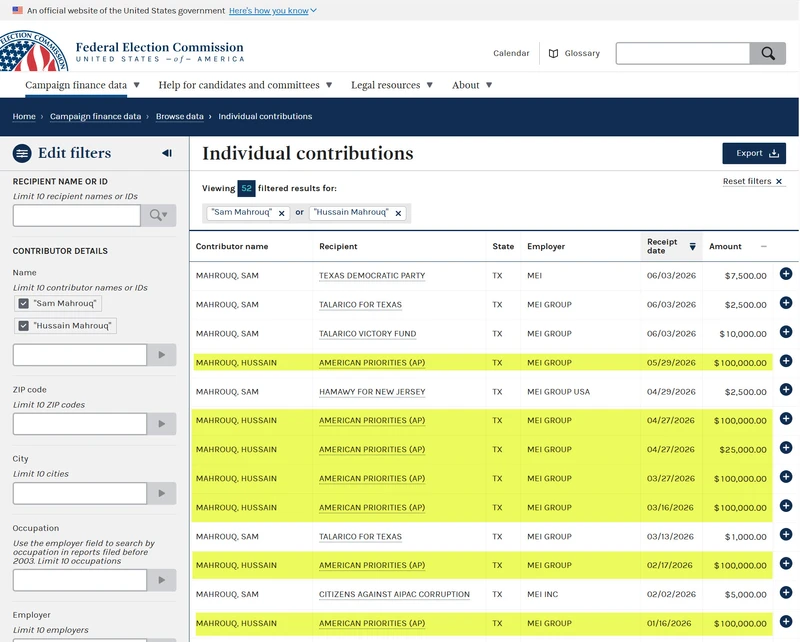Screen dimensions: 800x642
Task: Expand the $25,000.00 American Priorities row
Action: click(x=786, y=448)
